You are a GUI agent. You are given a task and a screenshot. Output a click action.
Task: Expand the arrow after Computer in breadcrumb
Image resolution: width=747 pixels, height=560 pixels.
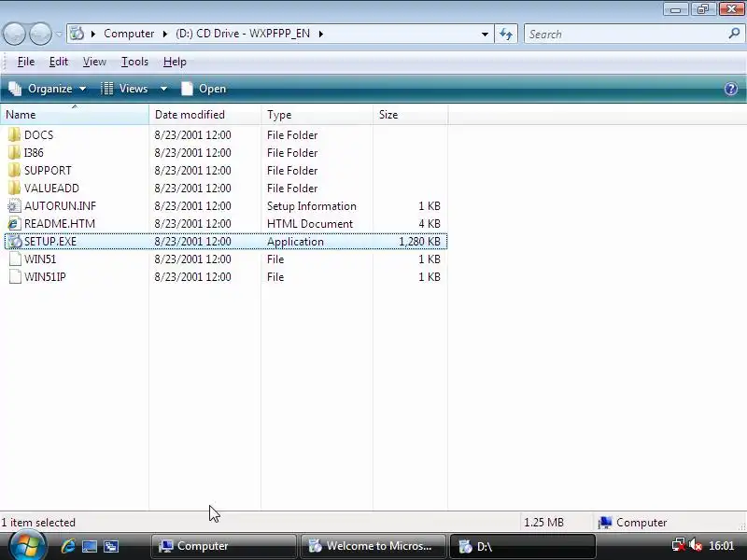(165, 34)
